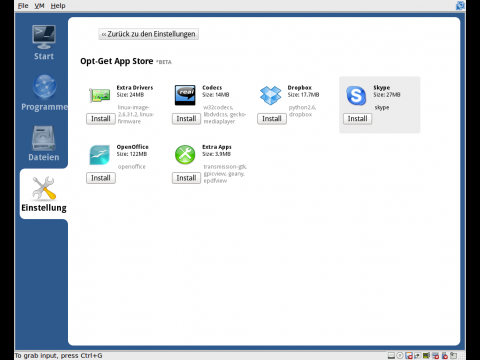Click the Extra Drivers card icon
This screenshot has height=360, width=480.
100,95
